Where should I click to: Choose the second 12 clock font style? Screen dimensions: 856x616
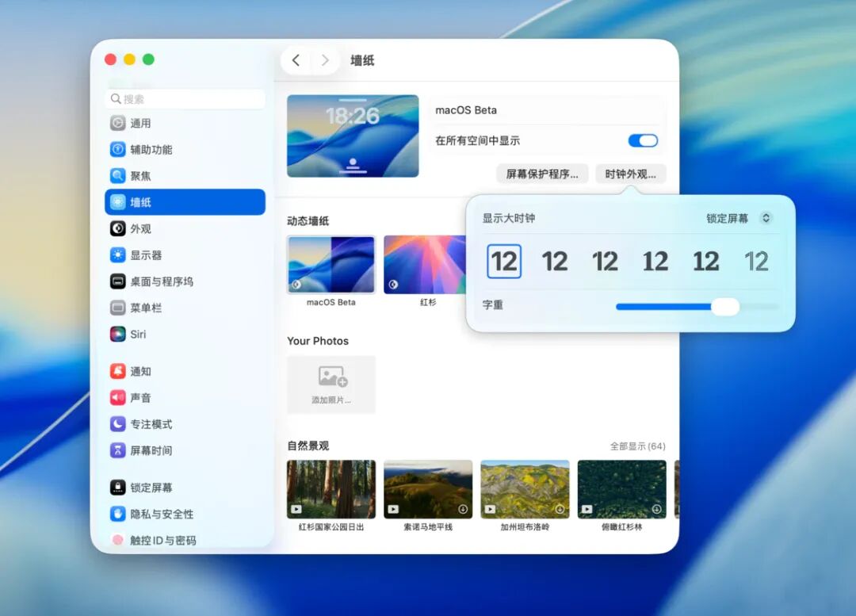(x=555, y=261)
